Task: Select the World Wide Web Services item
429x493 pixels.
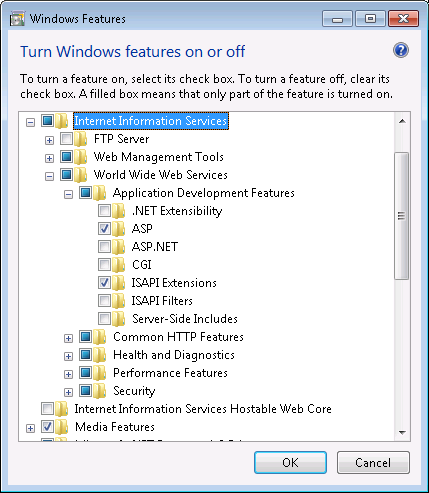Action: click(161, 175)
